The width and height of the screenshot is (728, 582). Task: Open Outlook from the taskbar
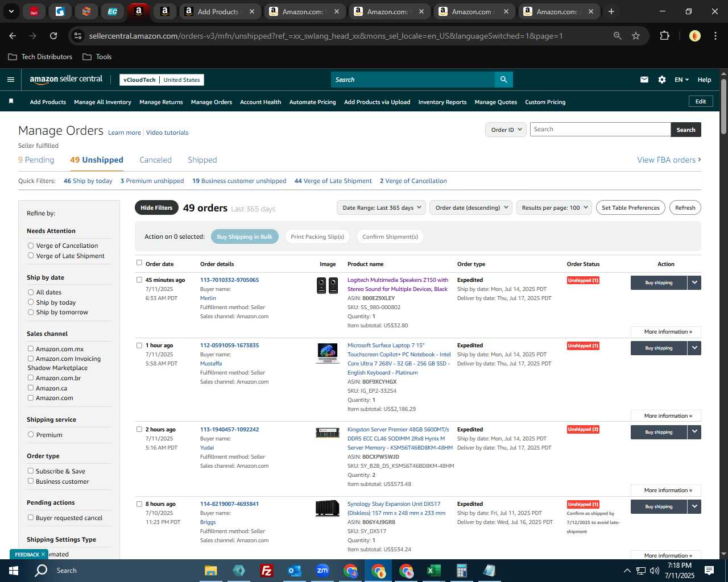(x=294, y=571)
